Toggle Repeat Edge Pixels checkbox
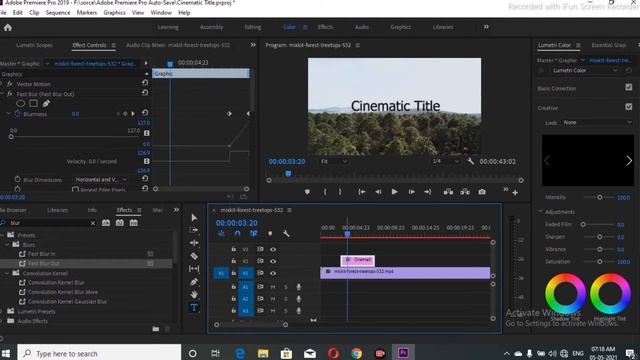Screen dimensions: 640x360 click(x=76, y=190)
